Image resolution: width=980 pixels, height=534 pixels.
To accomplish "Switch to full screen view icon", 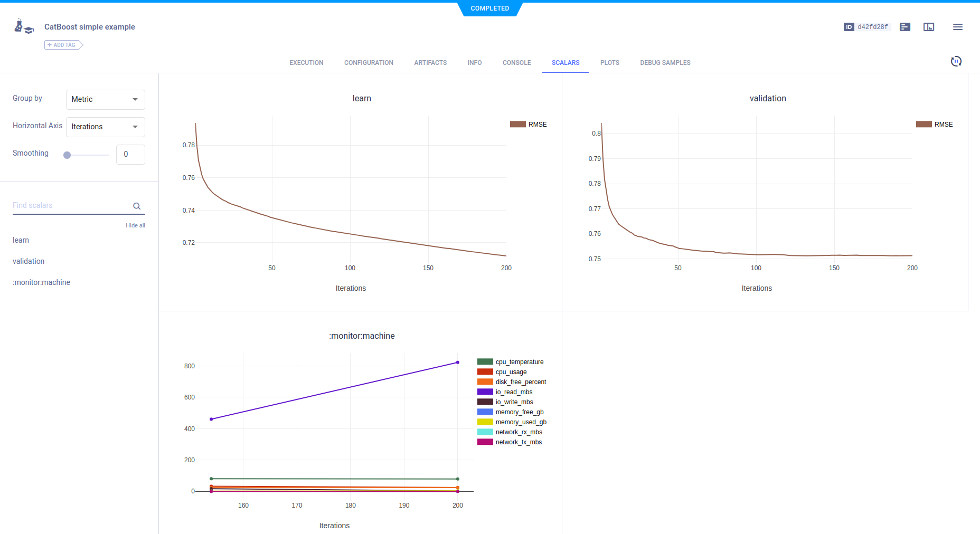I will click(928, 27).
